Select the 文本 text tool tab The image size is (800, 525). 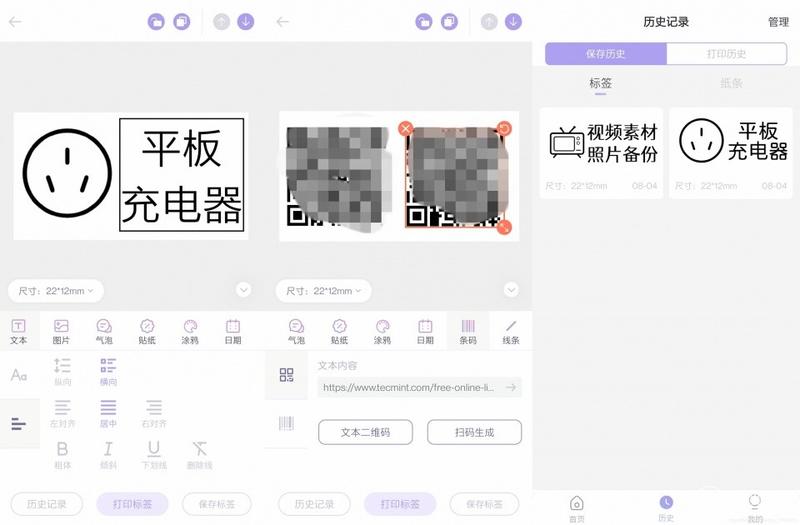18,331
